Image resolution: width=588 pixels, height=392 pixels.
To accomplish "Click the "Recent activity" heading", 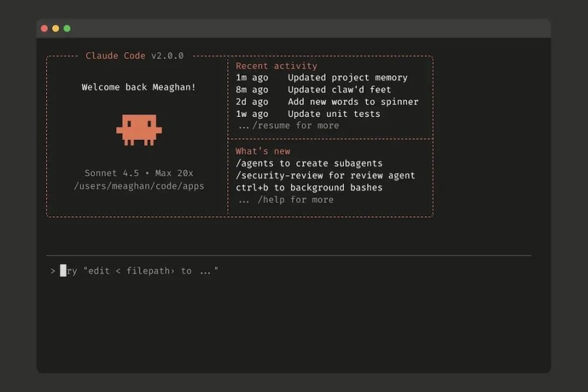I will coord(276,66).
